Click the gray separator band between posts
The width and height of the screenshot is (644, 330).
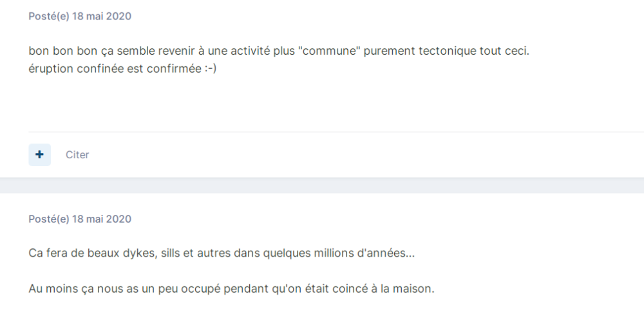pos(322,185)
